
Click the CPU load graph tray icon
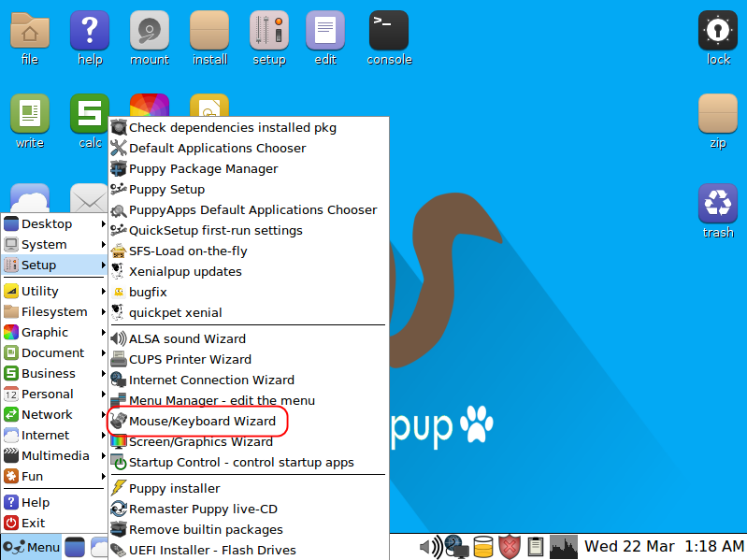(x=564, y=547)
